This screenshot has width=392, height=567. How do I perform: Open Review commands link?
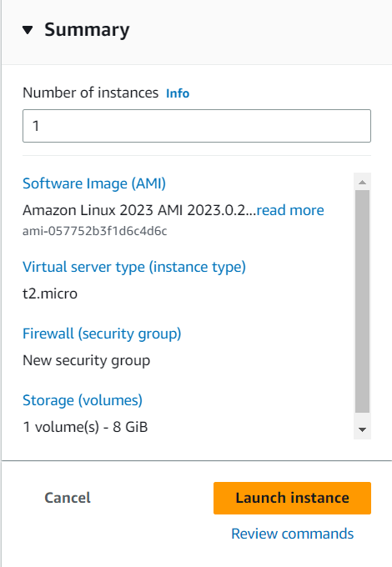click(292, 534)
